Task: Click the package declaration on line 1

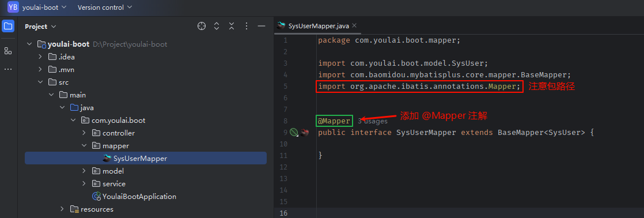Action: (x=389, y=40)
